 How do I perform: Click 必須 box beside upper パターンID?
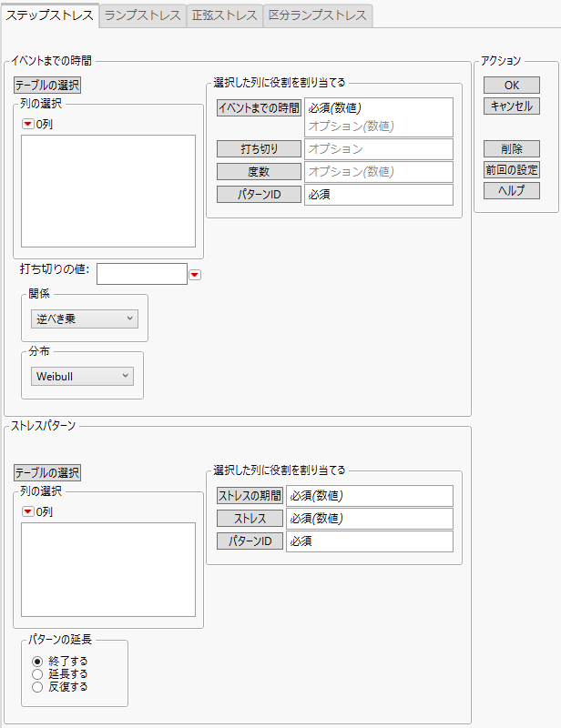pyautogui.click(x=379, y=195)
